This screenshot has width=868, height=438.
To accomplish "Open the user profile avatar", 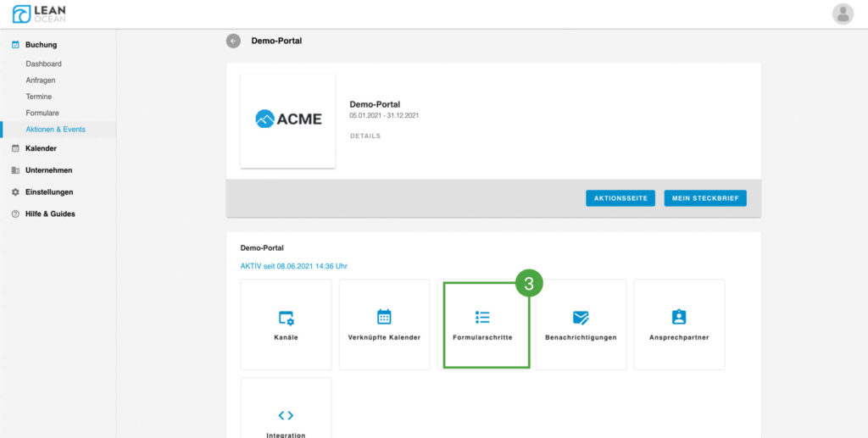I will pos(843,14).
